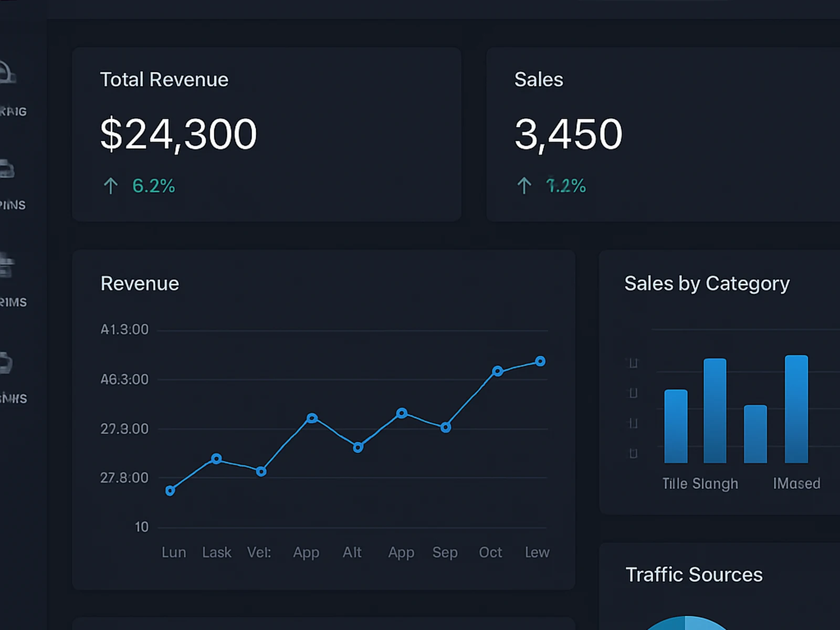
Task: Click the Tille Slangh category label
Action: [700, 484]
